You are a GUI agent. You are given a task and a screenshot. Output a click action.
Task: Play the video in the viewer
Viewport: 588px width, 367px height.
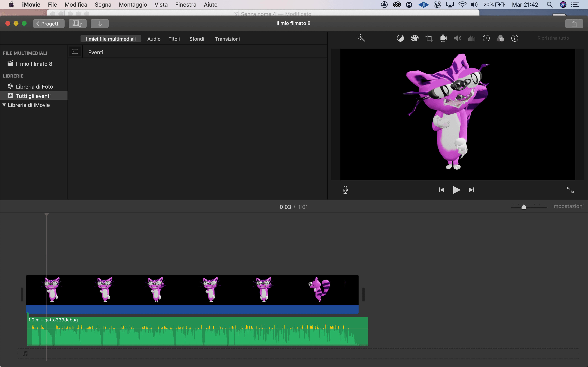[457, 190]
